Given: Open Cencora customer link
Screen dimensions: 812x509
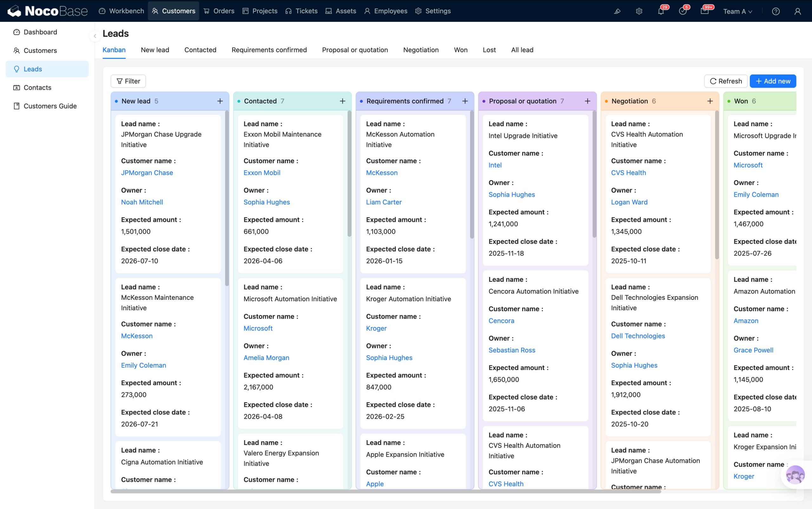Looking at the screenshot, I should pyautogui.click(x=501, y=321).
